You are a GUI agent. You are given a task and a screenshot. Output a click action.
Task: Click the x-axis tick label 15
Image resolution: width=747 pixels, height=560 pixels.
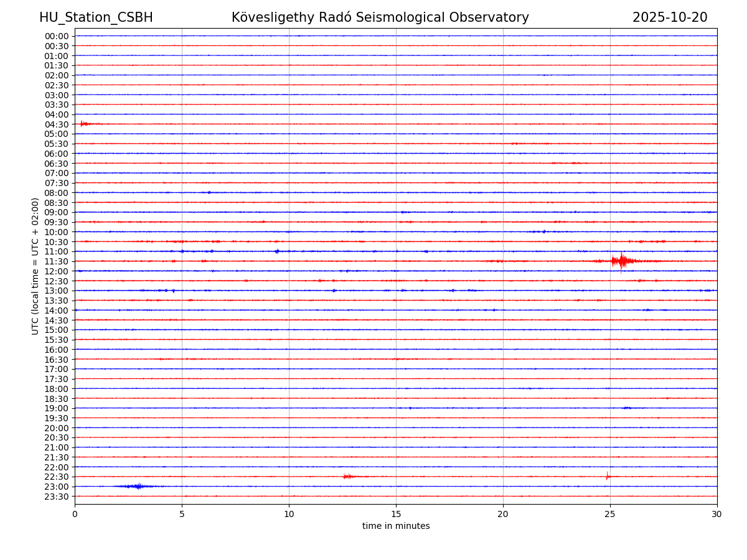click(x=396, y=515)
